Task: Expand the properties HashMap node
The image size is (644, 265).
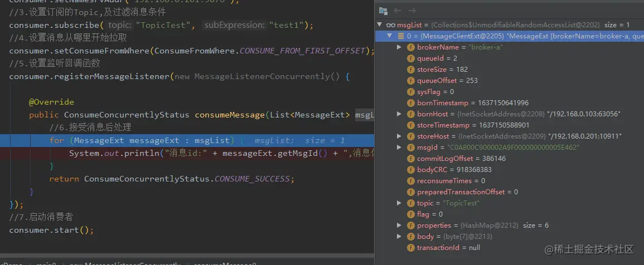Action: click(x=399, y=225)
